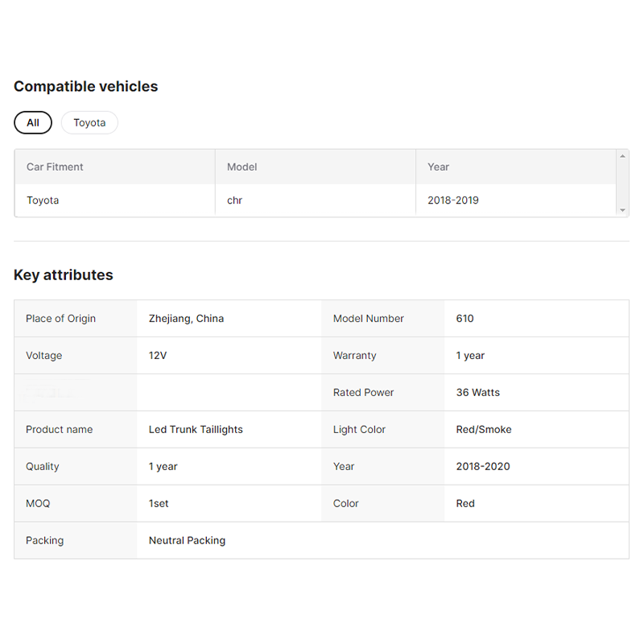Viewport: 644px width, 644px height.
Task: Click the fitment table vertical scrollbar track
Action: click(622, 183)
